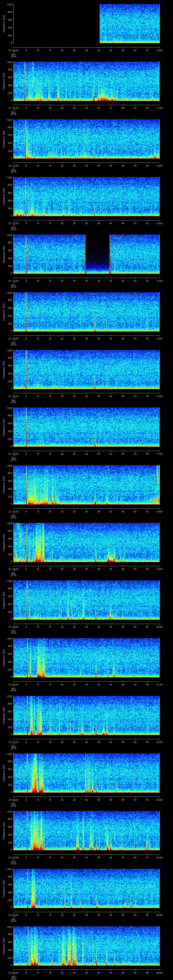This screenshot has width=173, height=980.
Task: Click the 21:16:00 time axis label
Action: click(13, 454)
